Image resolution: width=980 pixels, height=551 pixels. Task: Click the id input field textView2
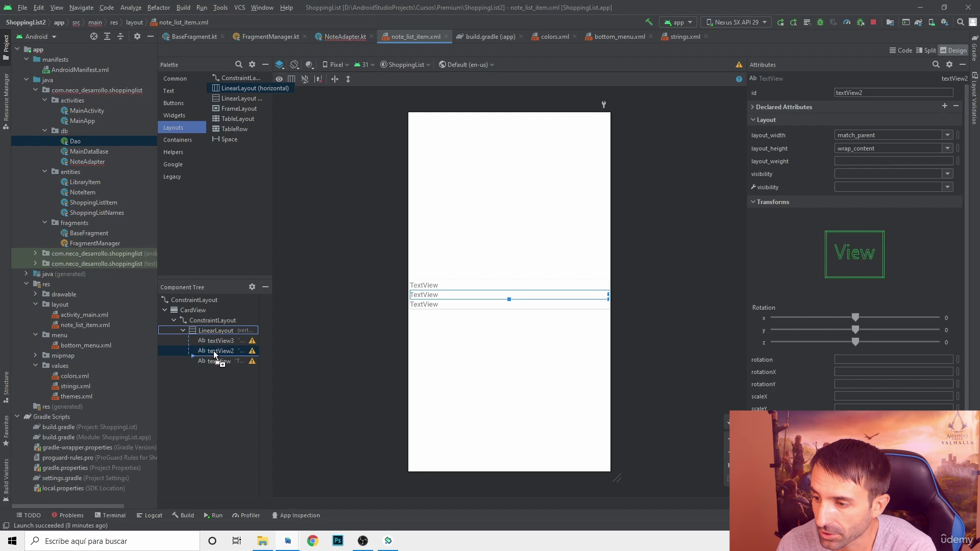pyautogui.click(x=893, y=92)
